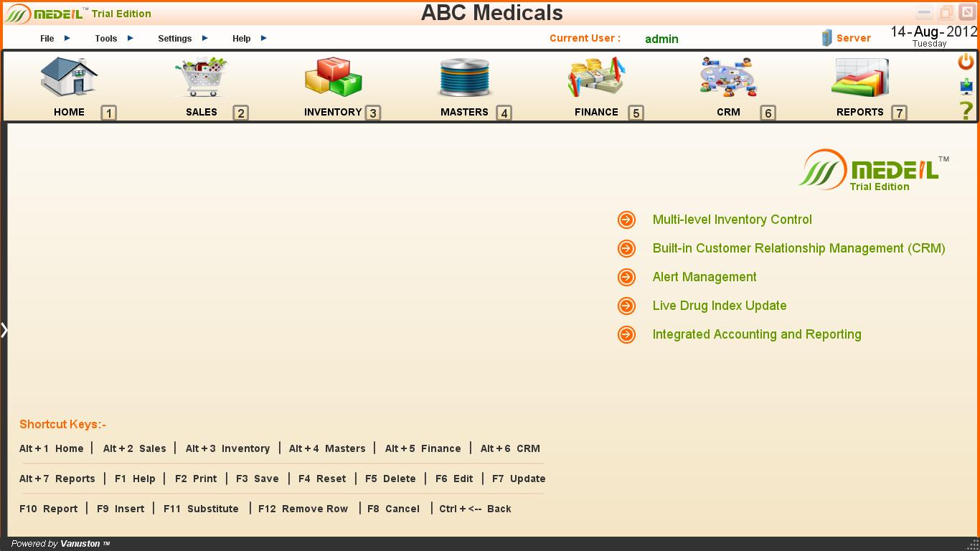Open the Inventory boxes icon
Viewport: 980px width, 551px height.
[334, 77]
